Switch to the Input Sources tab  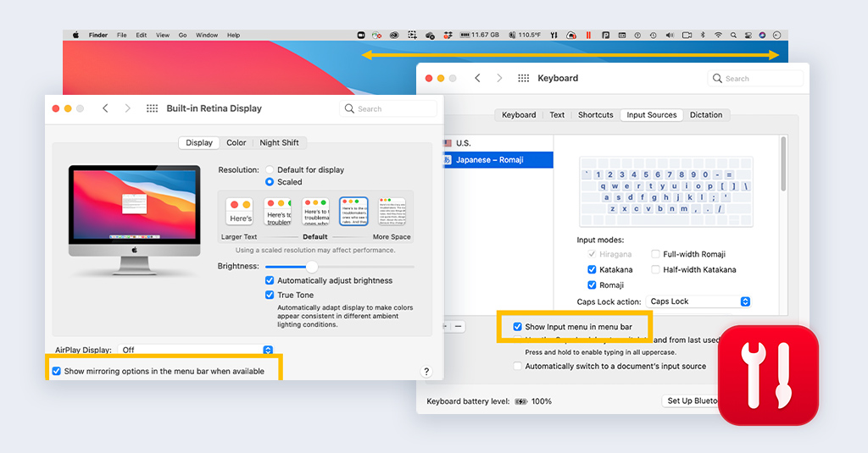(x=652, y=115)
